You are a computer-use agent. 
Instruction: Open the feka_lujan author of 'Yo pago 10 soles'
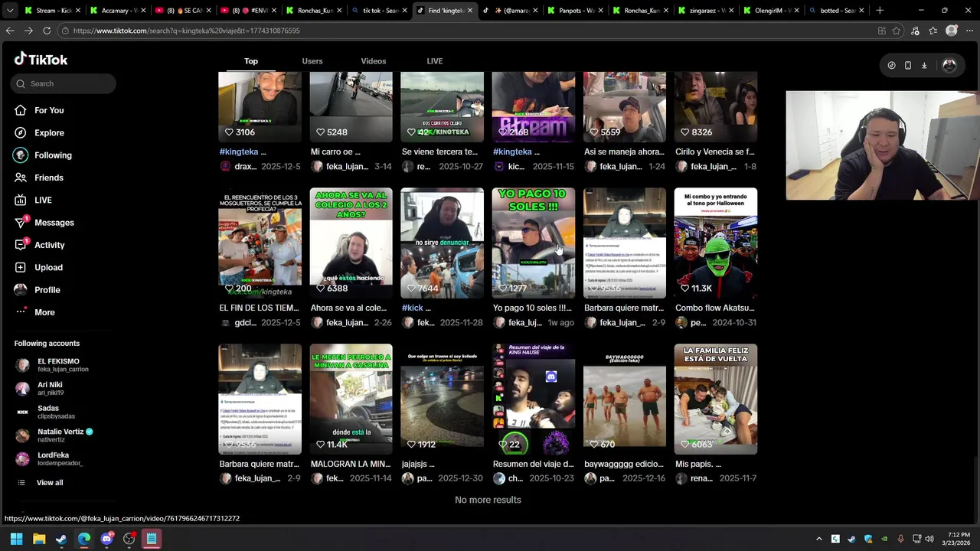click(525, 323)
